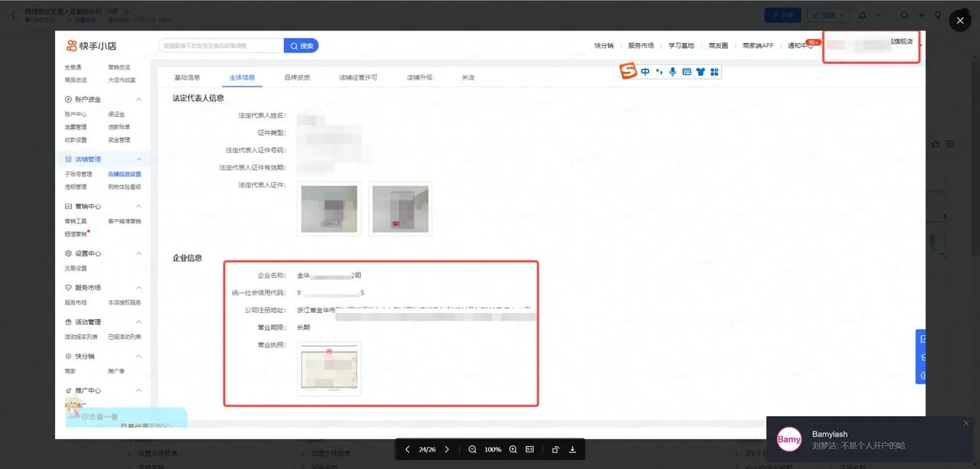Image resolution: width=980 pixels, height=469 pixels.
Task: Collapse the 账户资金 sidebar section
Action: [139, 99]
